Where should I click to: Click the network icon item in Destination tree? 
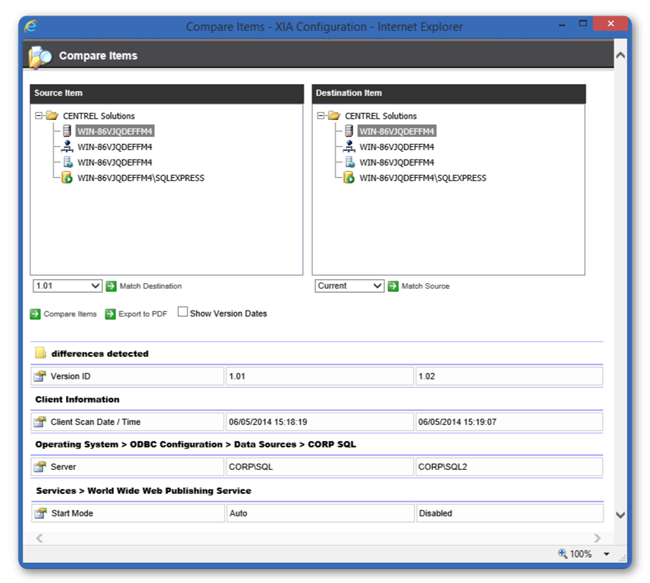pyautogui.click(x=349, y=146)
